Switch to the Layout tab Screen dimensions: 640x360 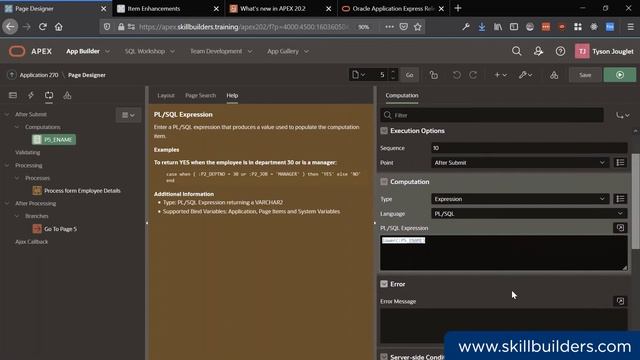pos(166,95)
